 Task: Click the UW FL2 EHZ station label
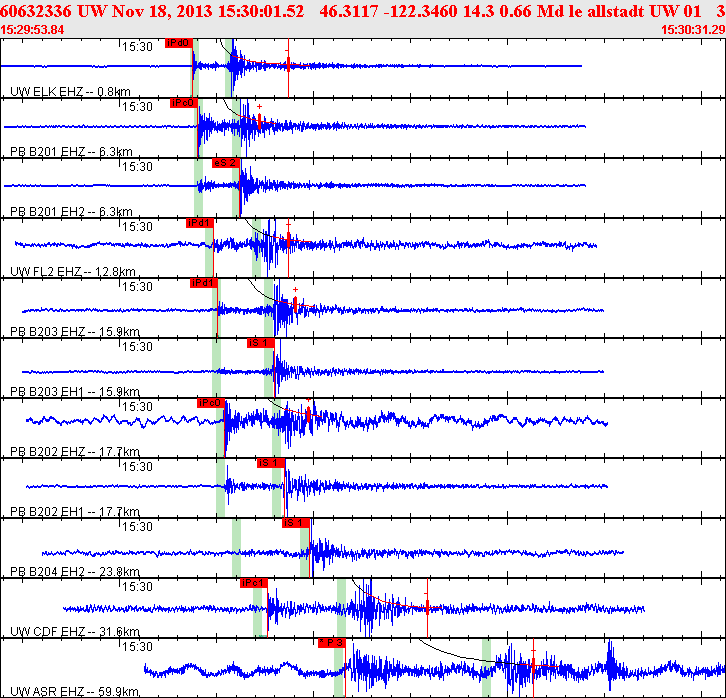[x=73, y=271]
